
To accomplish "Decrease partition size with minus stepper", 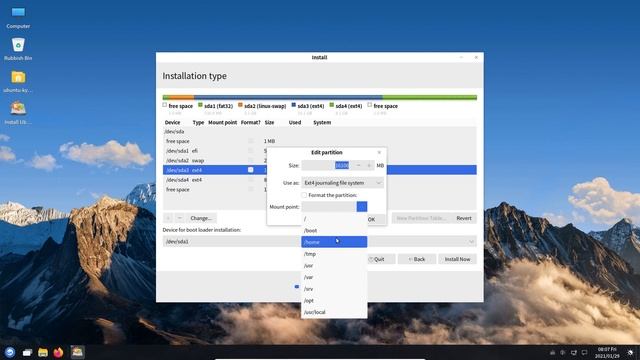I will tap(358, 165).
